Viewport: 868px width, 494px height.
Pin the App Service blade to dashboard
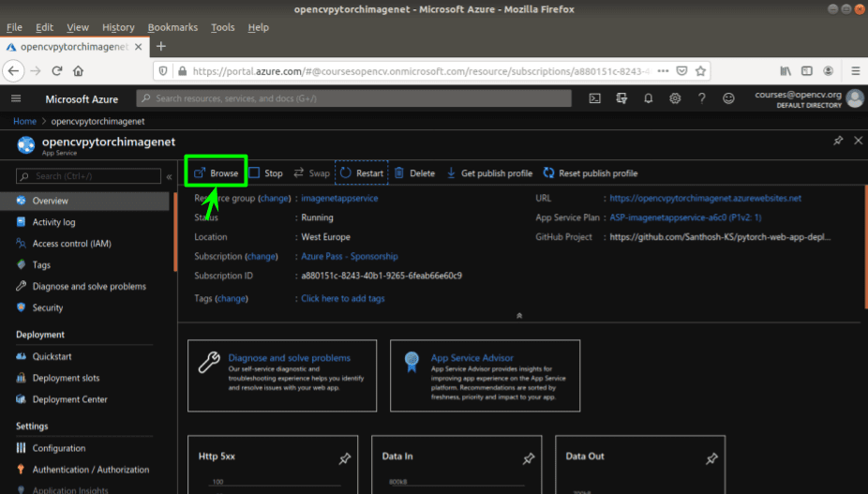click(x=838, y=141)
